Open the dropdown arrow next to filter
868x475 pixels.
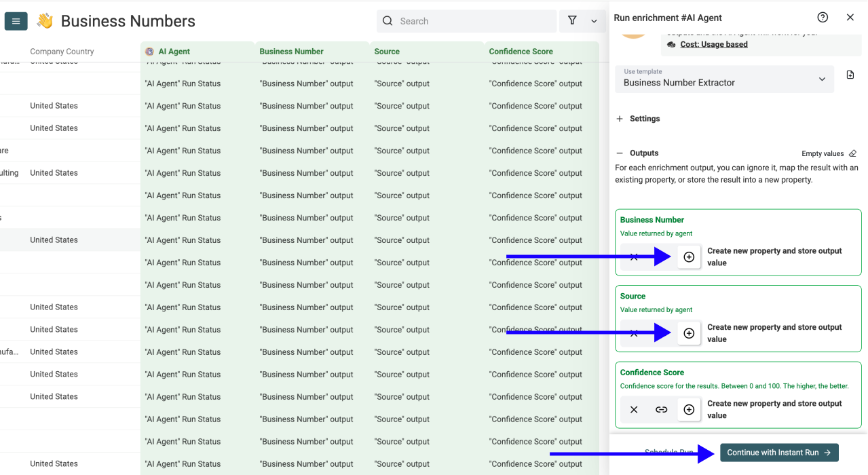(x=594, y=22)
